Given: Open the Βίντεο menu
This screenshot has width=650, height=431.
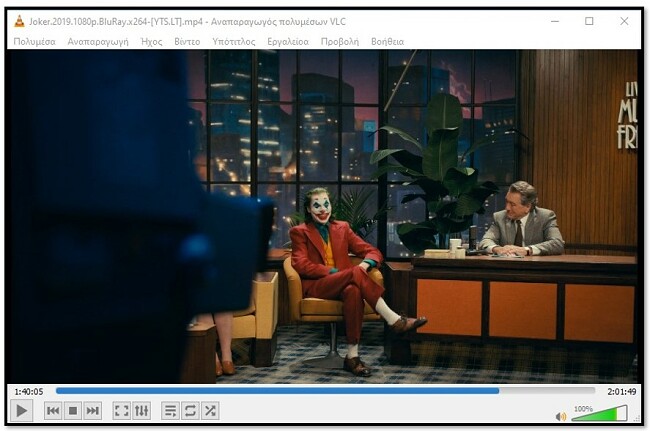Looking at the screenshot, I should coord(187,42).
